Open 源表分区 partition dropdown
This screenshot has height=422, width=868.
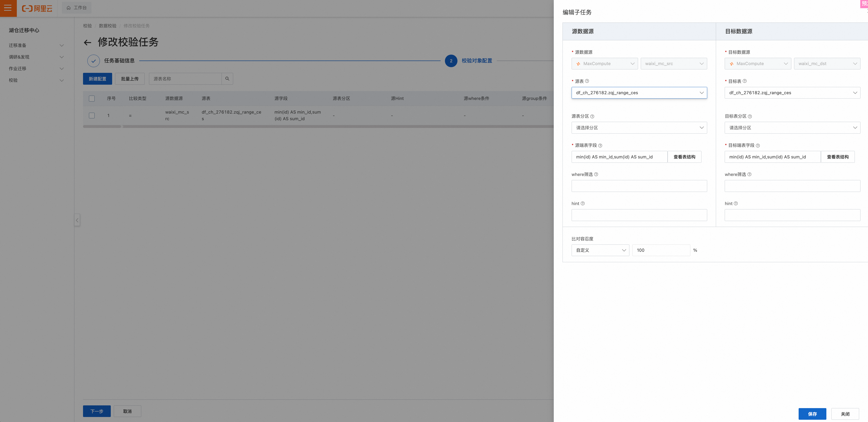[639, 128]
